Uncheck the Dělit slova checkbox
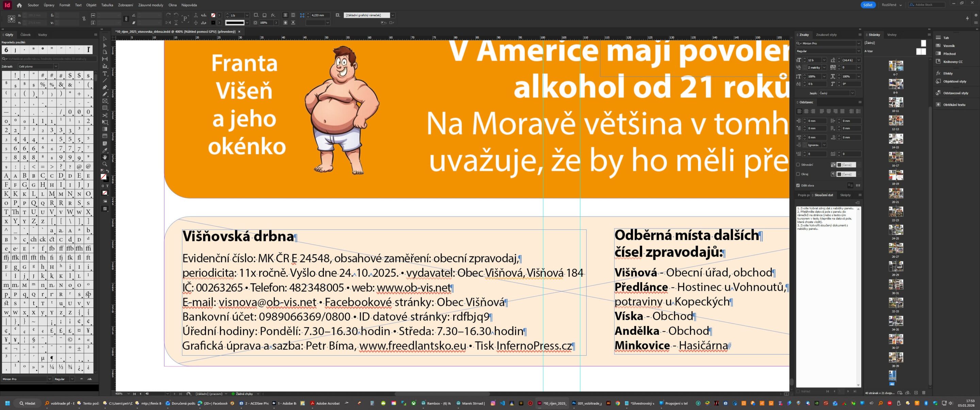This screenshot has width=980, height=410. 798,185
